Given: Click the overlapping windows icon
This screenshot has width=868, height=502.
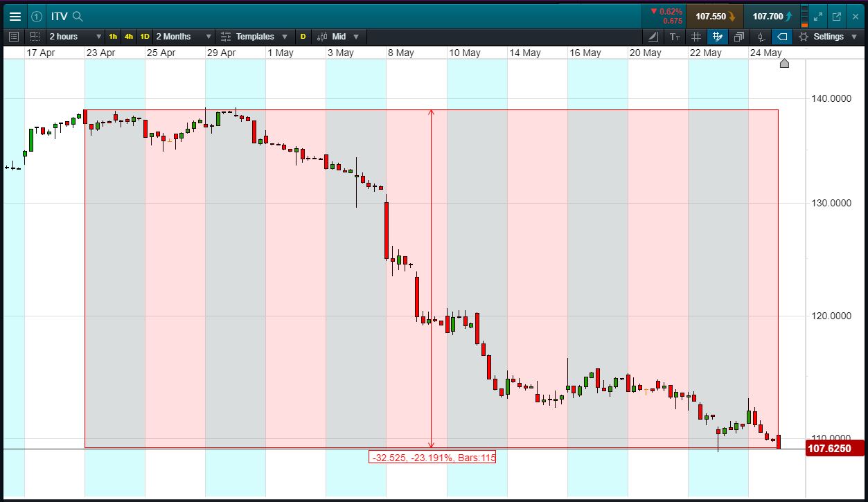Looking at the screenshot, I should click(739, 37).
